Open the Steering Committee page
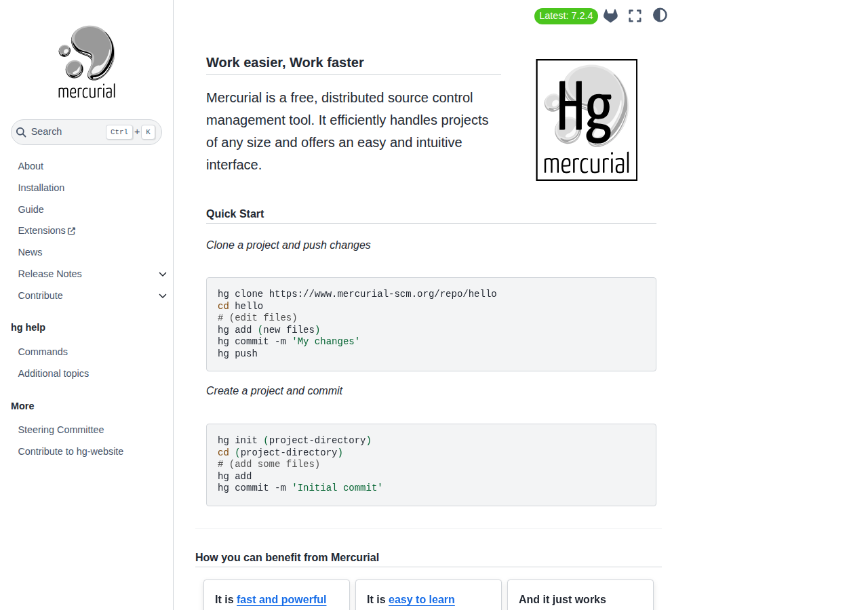The image size is (868, 610). pos(61,430)
